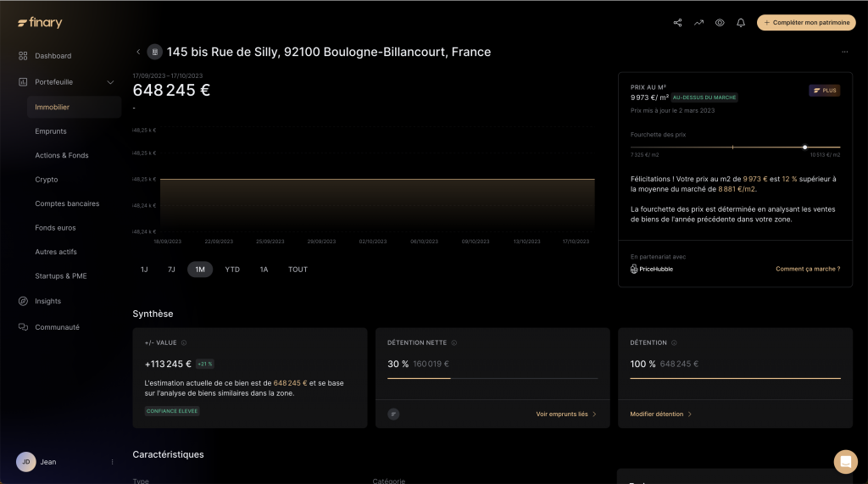The width and height of the screenshot is (868, 484).
Task: Go back using the left chevron
Action: pyautogui.click(x=138, y=52)
